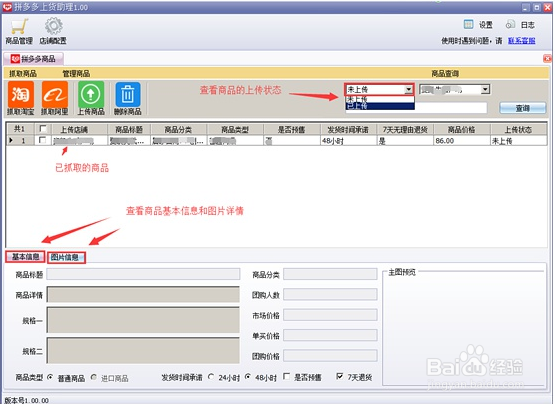Screen dimensions: 556x404
Task: Select 未上传 option in dropdown list
Action: (x=380, y=99)
